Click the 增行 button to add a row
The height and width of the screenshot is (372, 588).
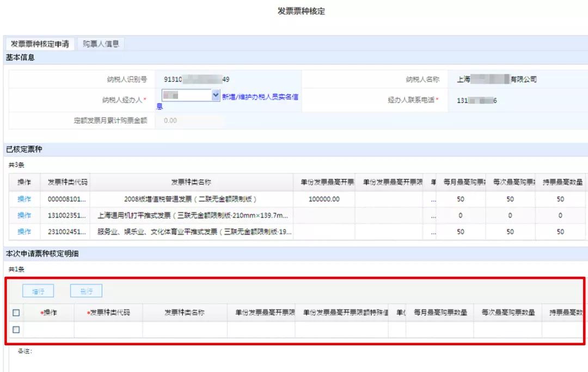tap(38, 291)
